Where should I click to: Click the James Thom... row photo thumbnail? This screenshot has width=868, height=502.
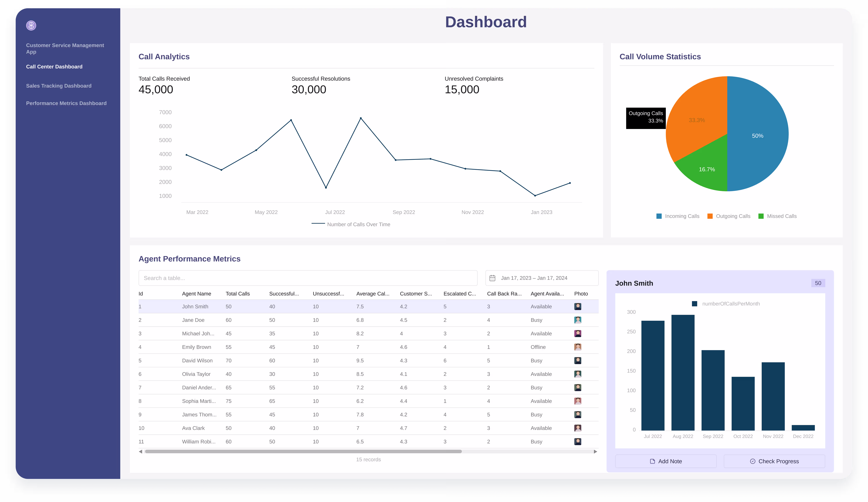pyautogui.click(x=578, y=415)
